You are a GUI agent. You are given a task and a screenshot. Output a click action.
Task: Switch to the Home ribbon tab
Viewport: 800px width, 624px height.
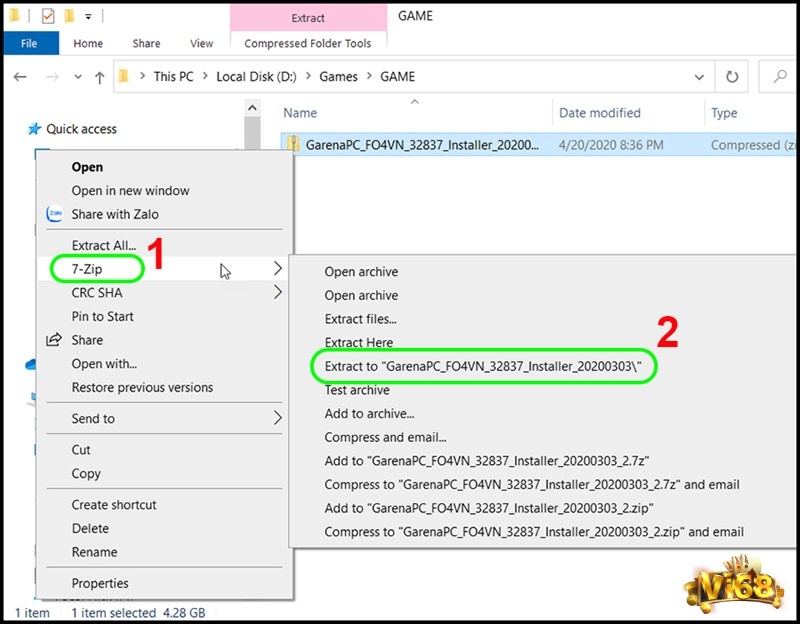[x=88, y=43]
